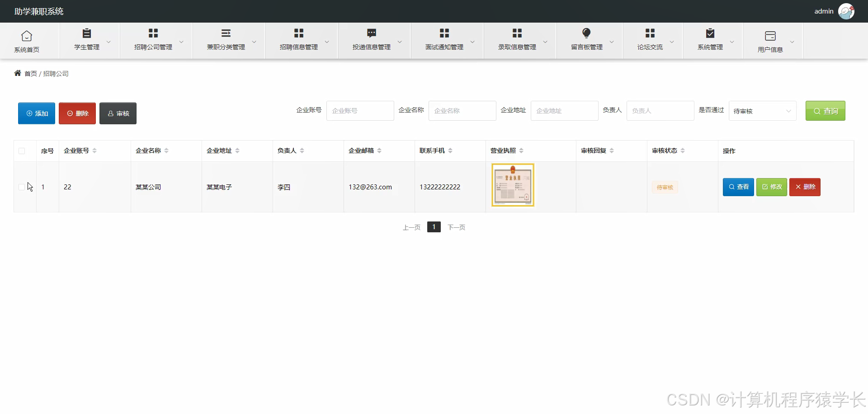The image size is (868, 414).
Task: Expand the 招聘公司管理 menu chevron
Action: [181, 42]
